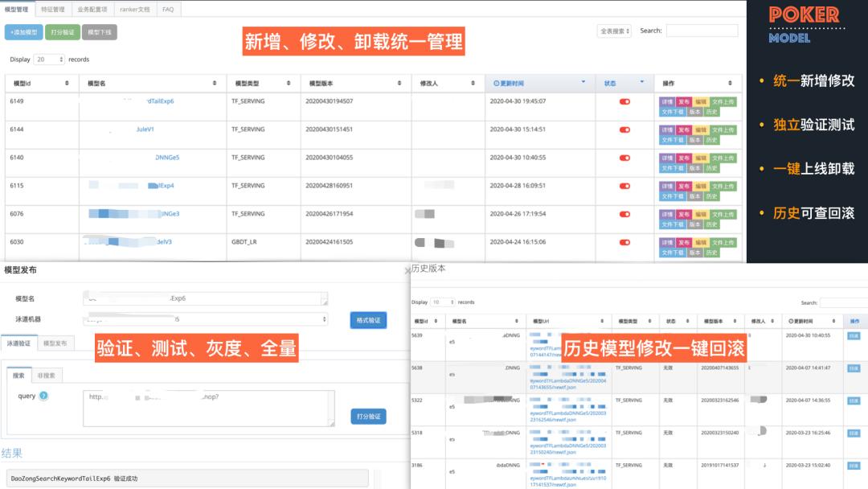Click 发布 publish icon for model 6144
The image size is (868, 489).
(x=682, y=129)
